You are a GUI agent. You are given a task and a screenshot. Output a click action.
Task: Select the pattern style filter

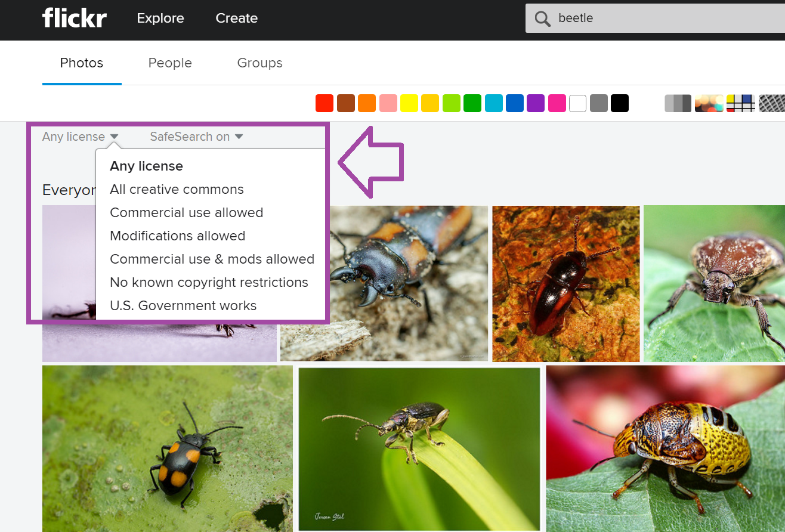pyautogui.click(x=772, y=103)
